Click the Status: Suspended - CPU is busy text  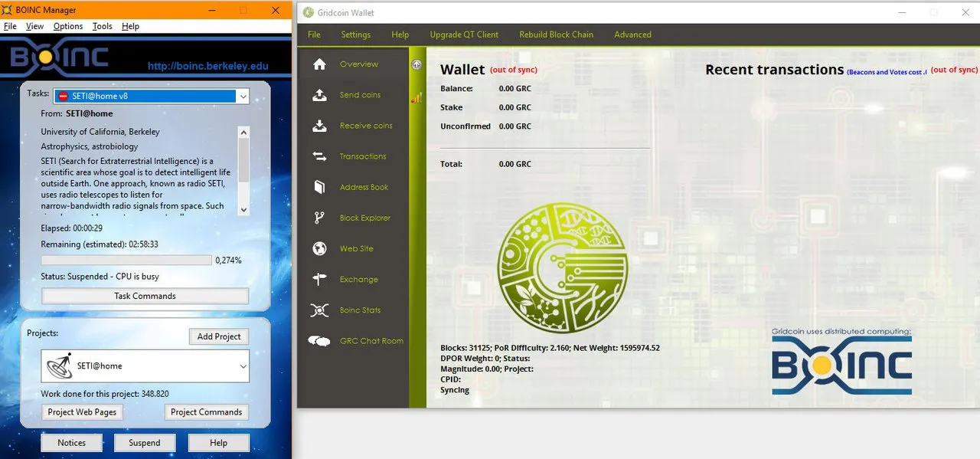pos(100,277)
